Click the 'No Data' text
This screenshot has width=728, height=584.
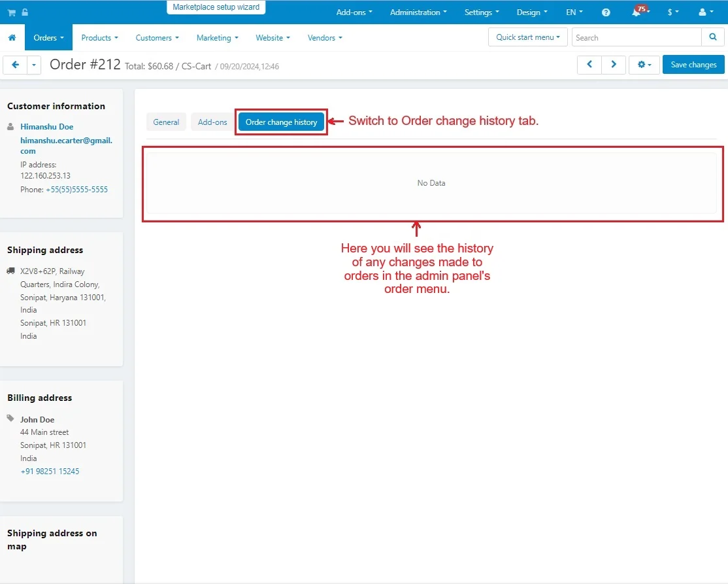[431, 183]
